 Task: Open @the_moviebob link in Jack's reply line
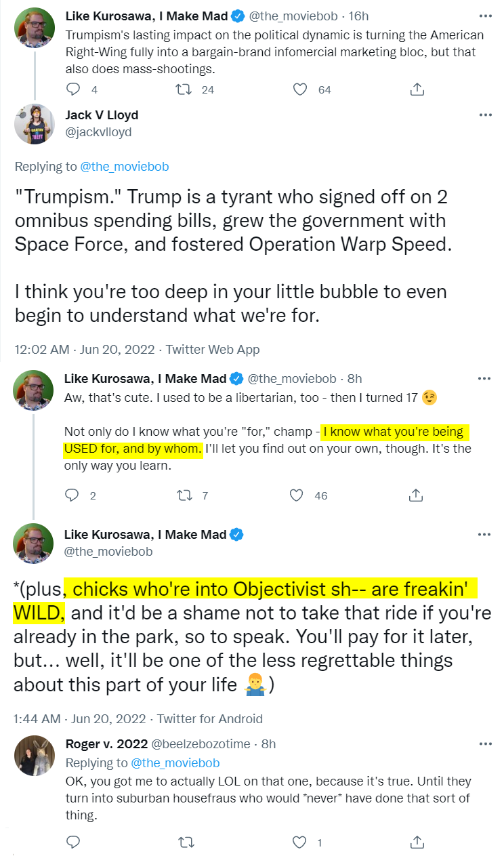tap(124, 167)
